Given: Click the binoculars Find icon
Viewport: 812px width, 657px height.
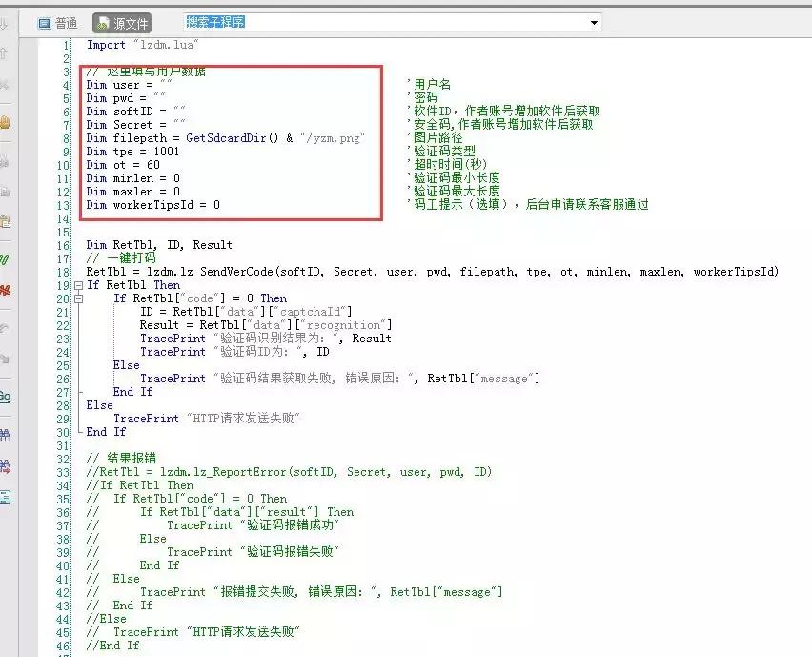Looking at the screenshot, I should pos(5,435).
